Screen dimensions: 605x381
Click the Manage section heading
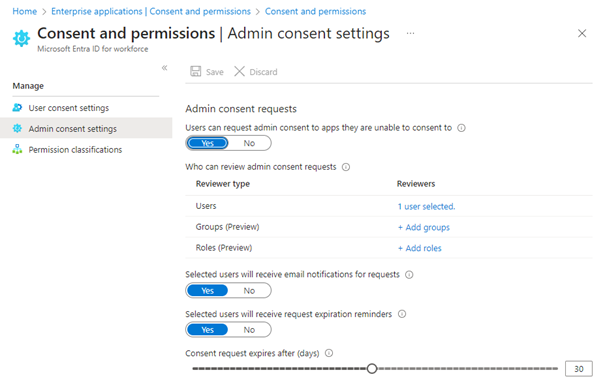pos(28,86)
